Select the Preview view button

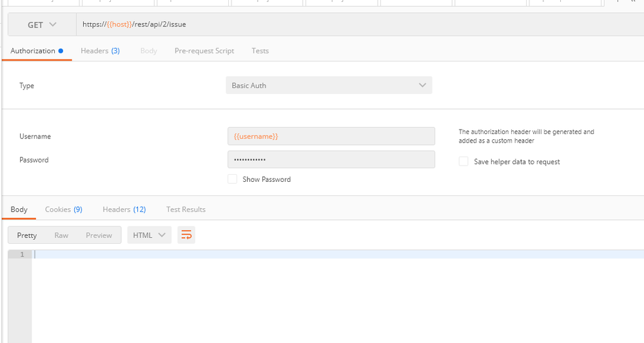(99, 235)
